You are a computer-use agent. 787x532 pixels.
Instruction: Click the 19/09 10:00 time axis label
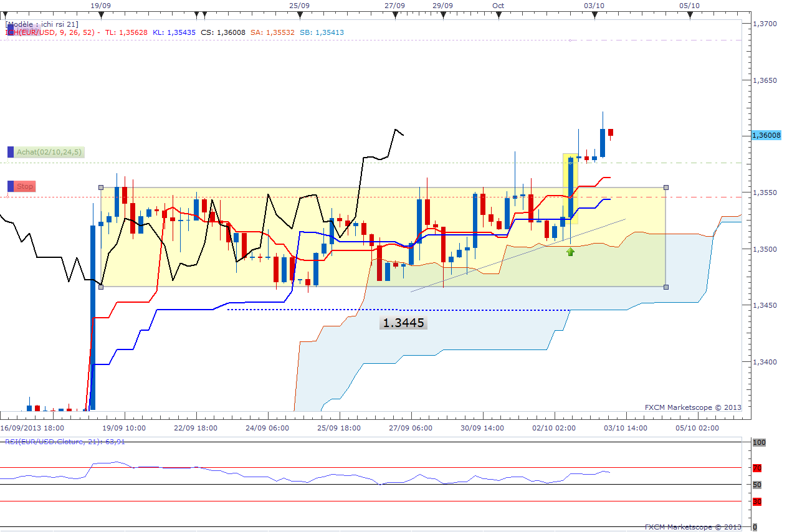click(125, 428)
